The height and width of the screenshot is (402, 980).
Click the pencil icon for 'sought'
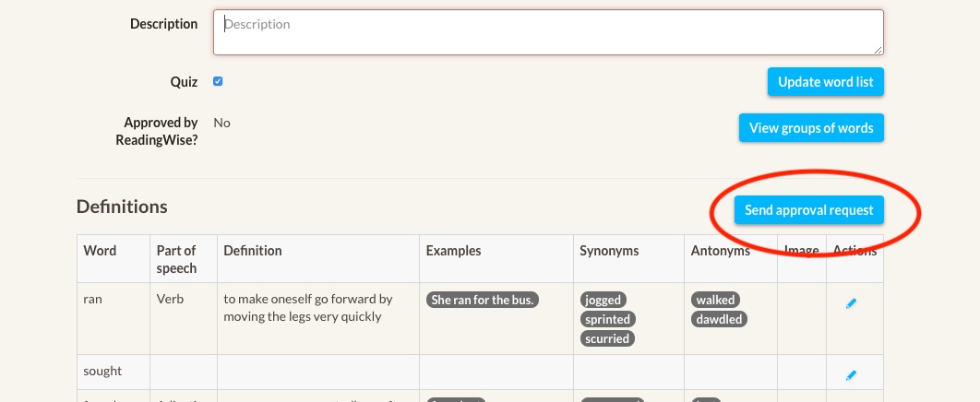point(851,375)
